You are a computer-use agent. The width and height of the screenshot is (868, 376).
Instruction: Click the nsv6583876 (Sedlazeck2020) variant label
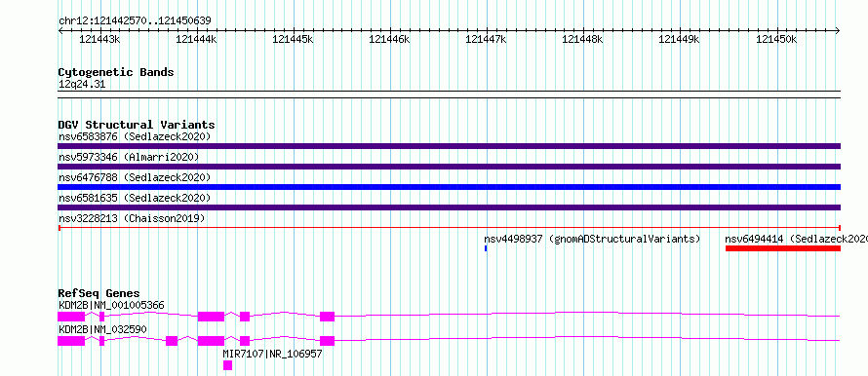[135, 136]
